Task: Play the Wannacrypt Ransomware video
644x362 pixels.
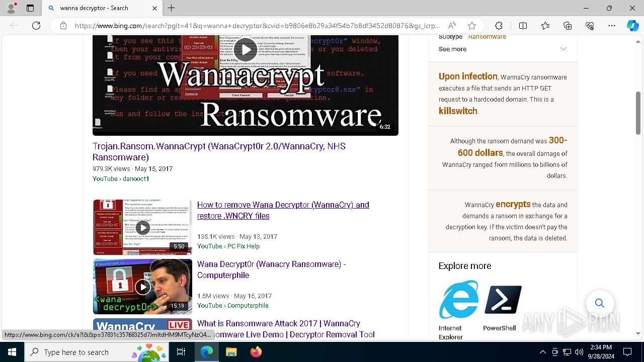Action: [246, 49]
